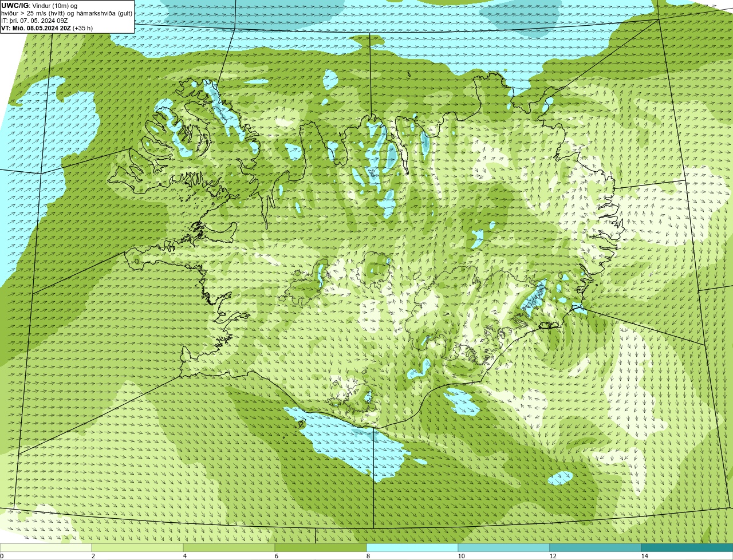Click the pale yellow 0–2 legend swatch
This screenshot has height=560, width=733.
[x=46, y=547]
